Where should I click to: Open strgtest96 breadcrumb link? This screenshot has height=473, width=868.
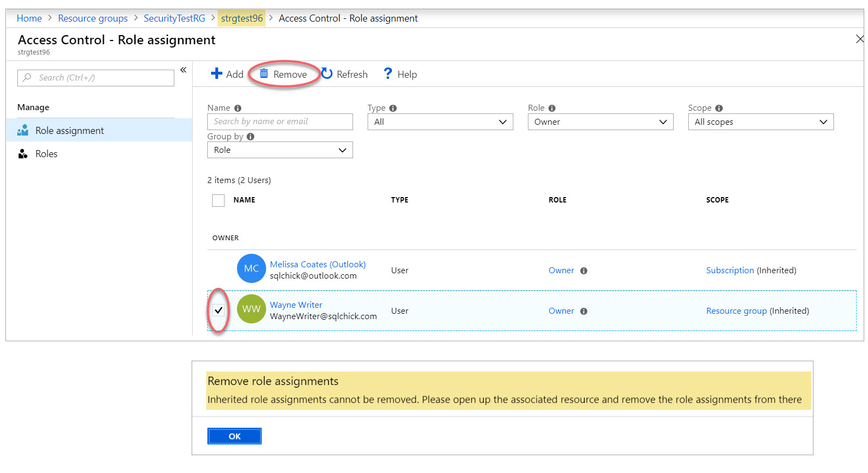(242, 18)
